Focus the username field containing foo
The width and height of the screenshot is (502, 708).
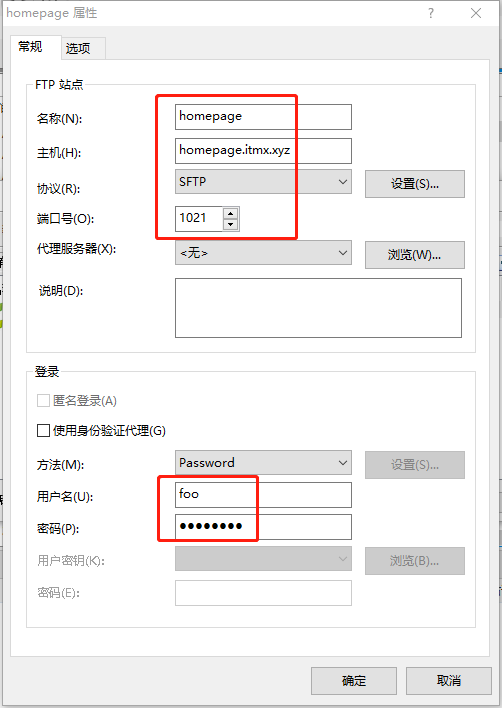[263, 495]
